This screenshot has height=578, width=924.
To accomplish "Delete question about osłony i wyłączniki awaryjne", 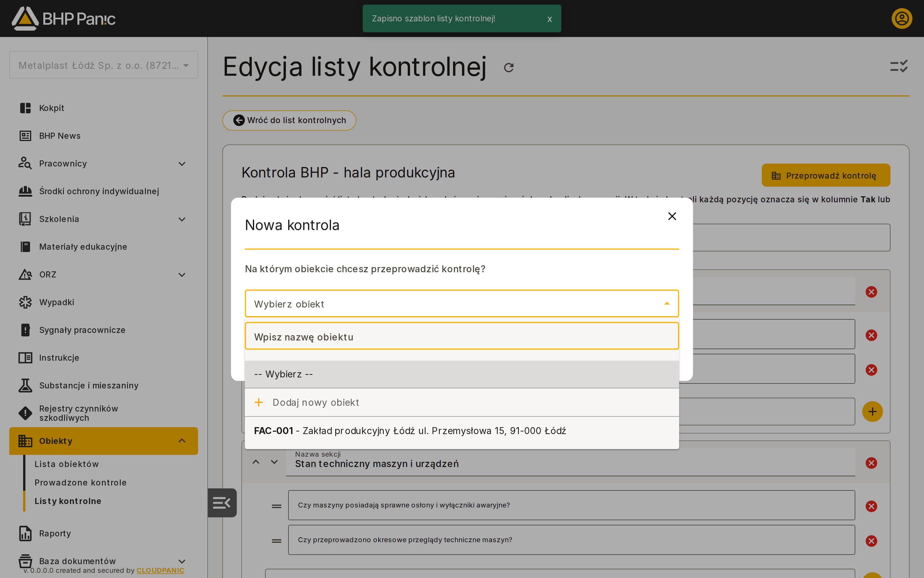I will pos(871,506).
